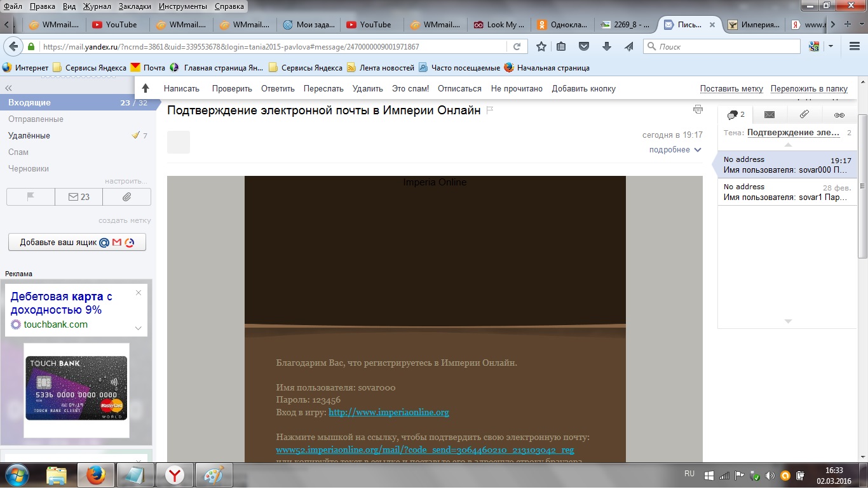Open the bookmarks list icon
Screen dimensions: 868x494
point(561,46)
